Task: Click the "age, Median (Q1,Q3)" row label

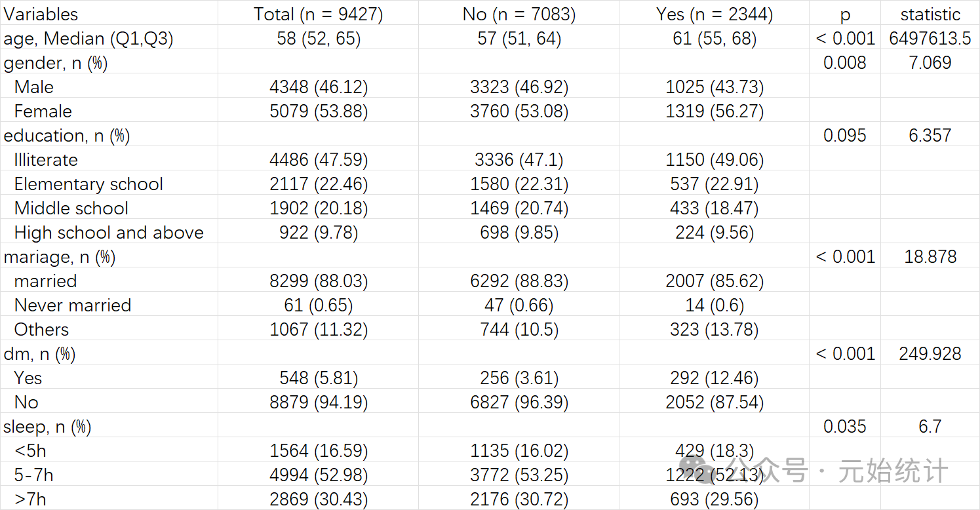Action: 88,39
